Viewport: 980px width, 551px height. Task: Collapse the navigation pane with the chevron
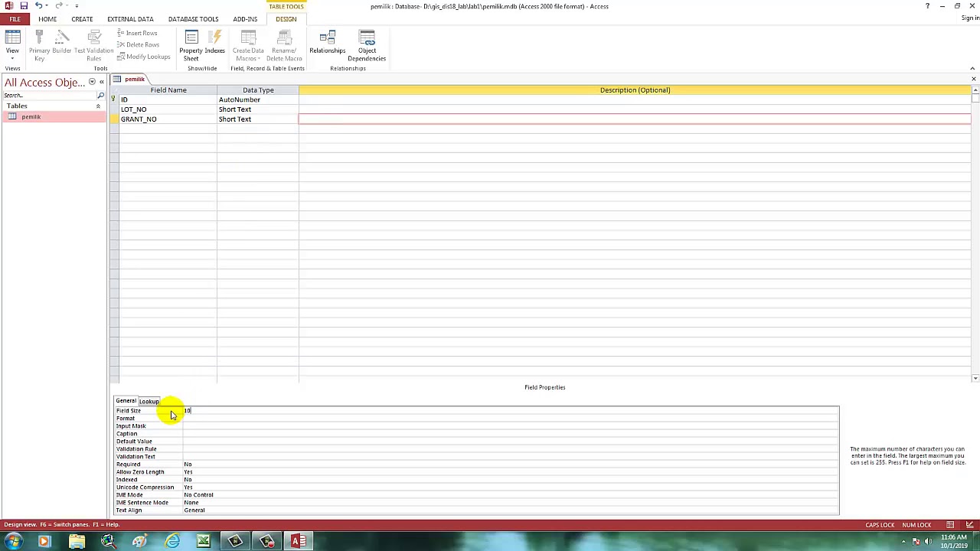click(101, 82)
